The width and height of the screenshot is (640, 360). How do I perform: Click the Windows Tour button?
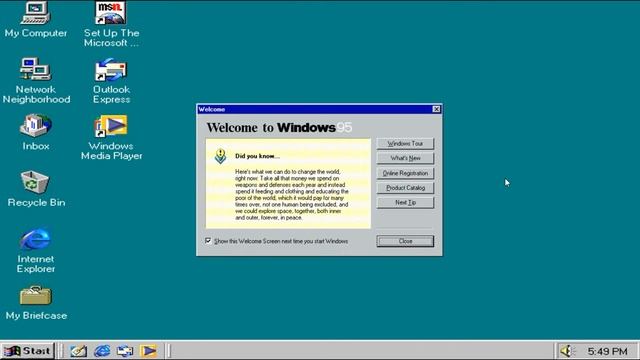(405, 144)
